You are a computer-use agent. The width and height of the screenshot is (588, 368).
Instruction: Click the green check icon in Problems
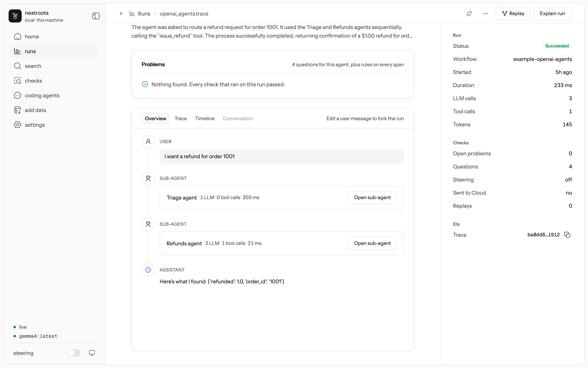[145, 84]
